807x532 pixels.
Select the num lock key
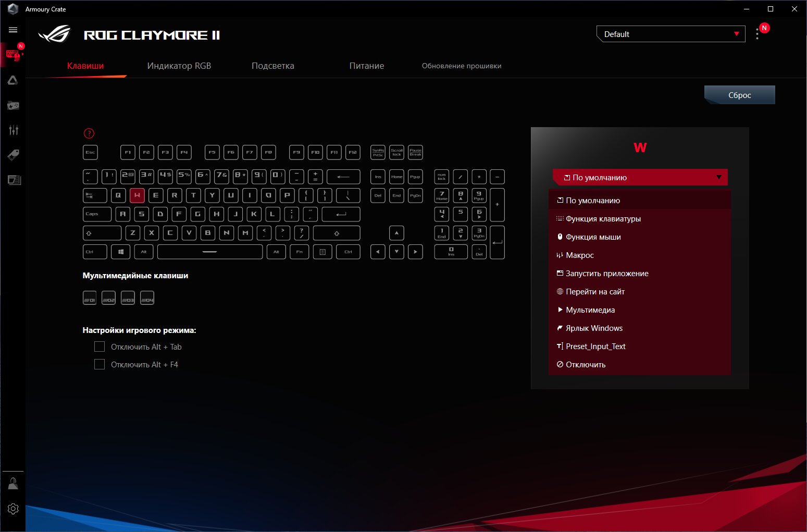(x=442, y=177)
